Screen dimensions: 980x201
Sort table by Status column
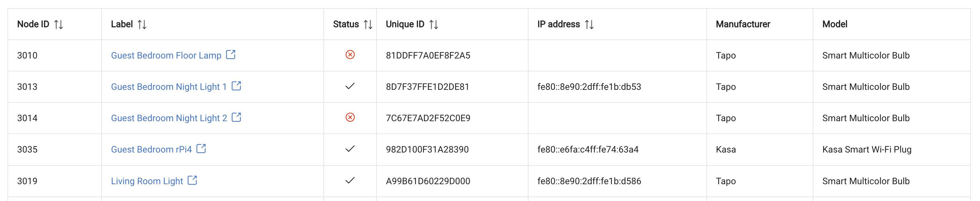(368, 24)
